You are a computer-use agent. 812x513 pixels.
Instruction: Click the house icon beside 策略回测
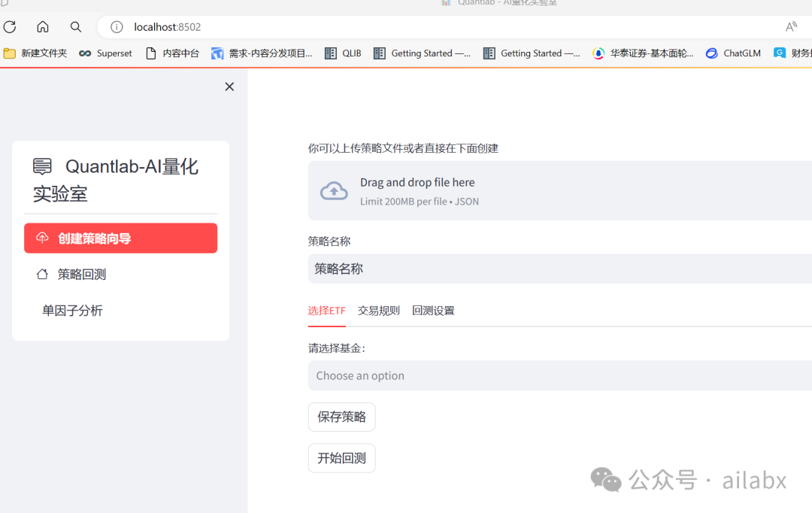42,274
